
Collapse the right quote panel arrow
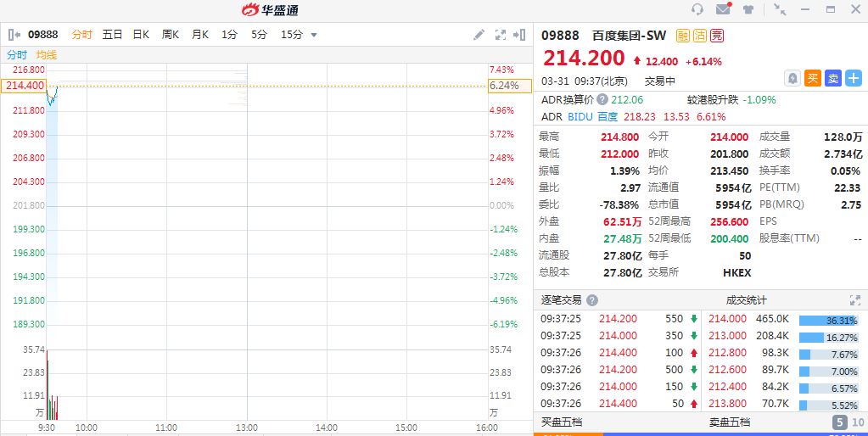[x=519, y=35]
